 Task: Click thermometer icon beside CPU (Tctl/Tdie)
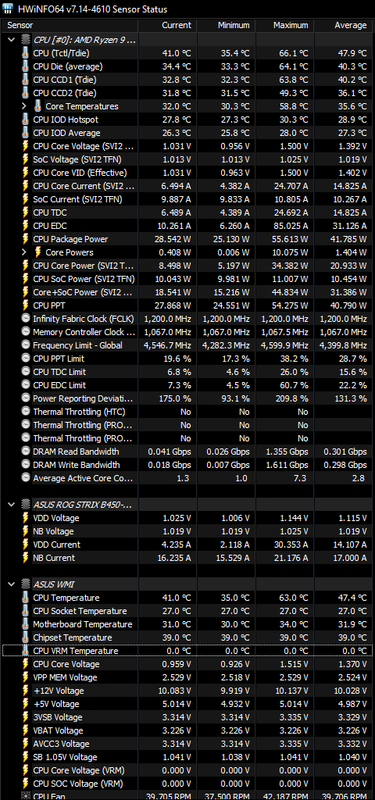click(x=26, y=53)
